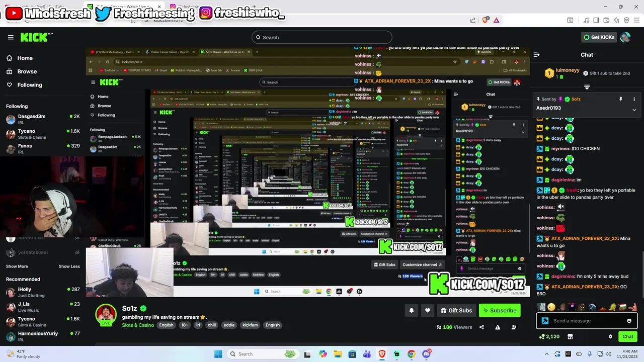Toggle notifications with the bell icon
This screenshot has width=644, height=362.
pos(411,311)
